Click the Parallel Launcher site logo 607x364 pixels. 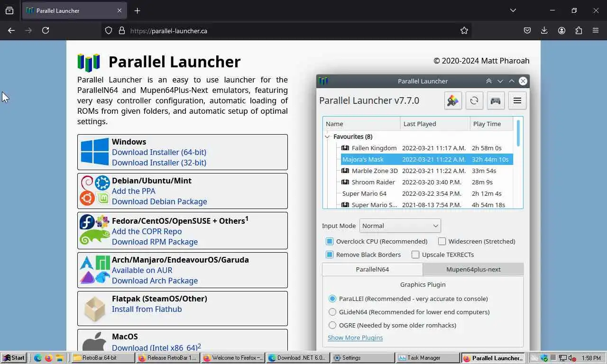point(89,63)
